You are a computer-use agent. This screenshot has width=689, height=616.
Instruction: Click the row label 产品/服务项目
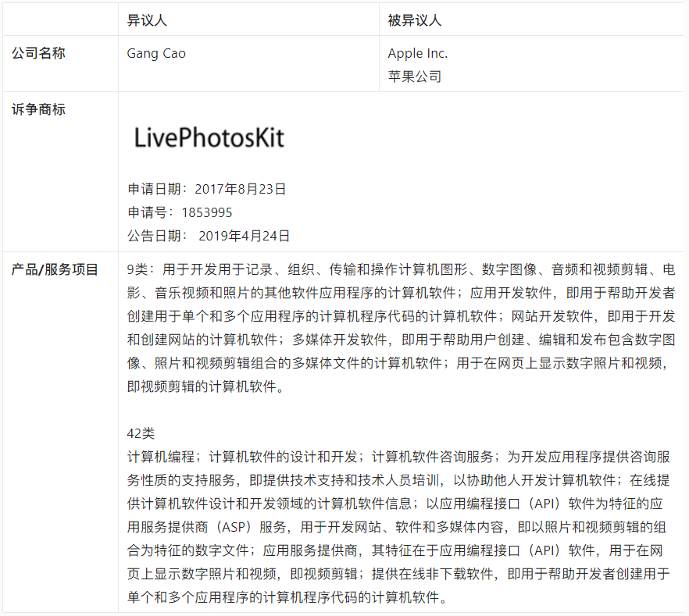click(x=55, y=269)
